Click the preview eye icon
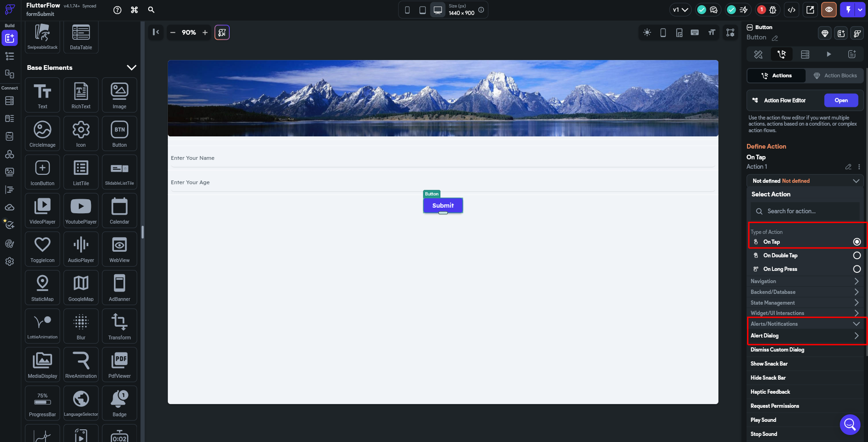Image resolution: width=868 pixels, height=442 pixels. coord(829,10)
